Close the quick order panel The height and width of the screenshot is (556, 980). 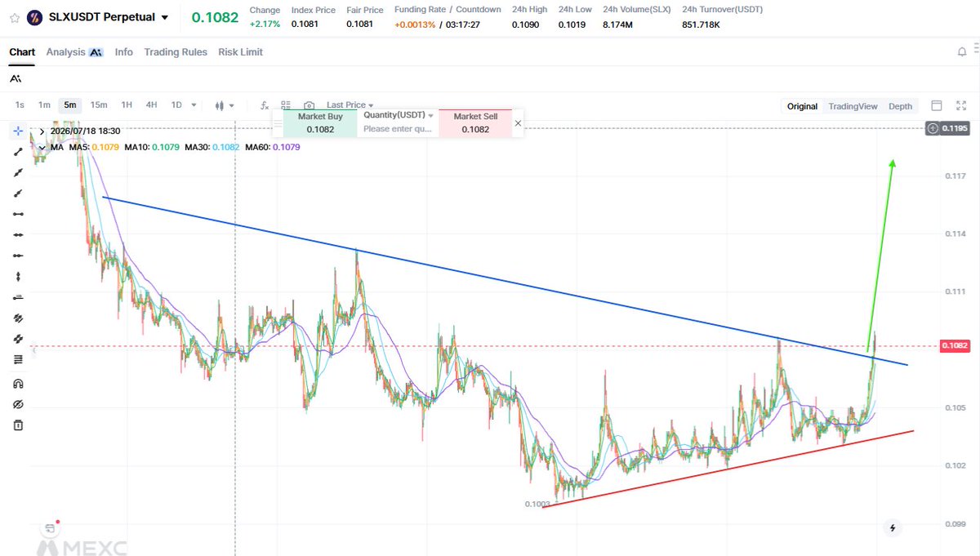(x=518, y=123)
